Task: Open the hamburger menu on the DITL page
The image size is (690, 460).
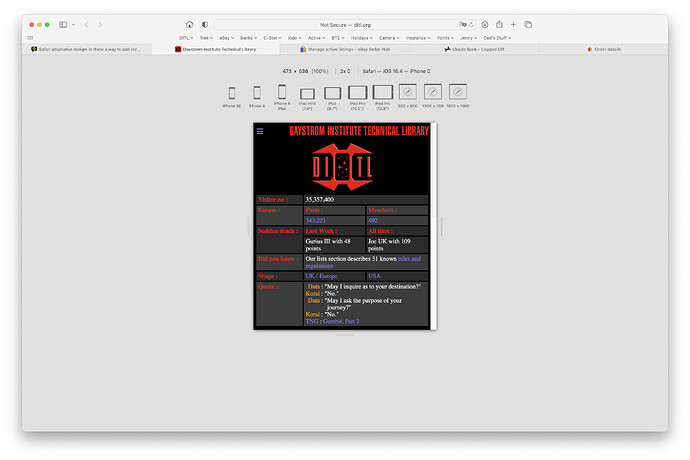Action: point(260,131)
